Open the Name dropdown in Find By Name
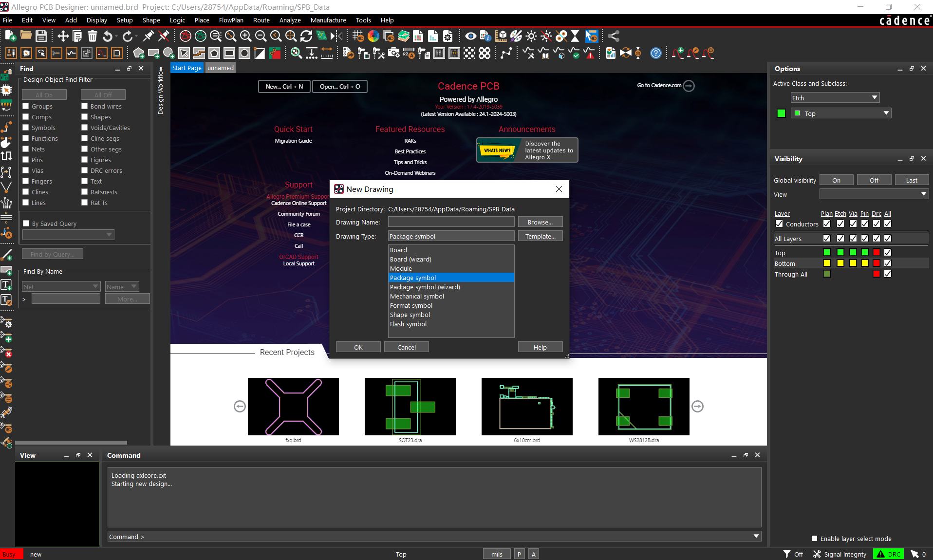Viewport: 933px width, 560px height. (122, 287)
